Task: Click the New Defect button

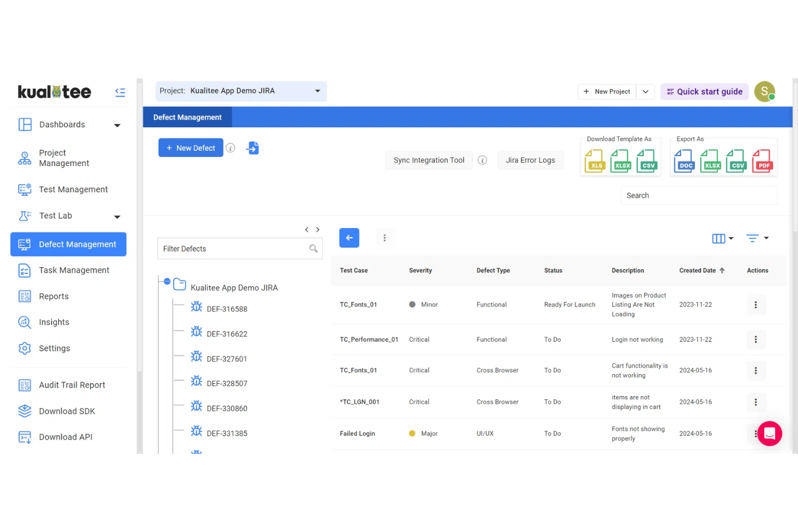Action: [x=191, y=148]
